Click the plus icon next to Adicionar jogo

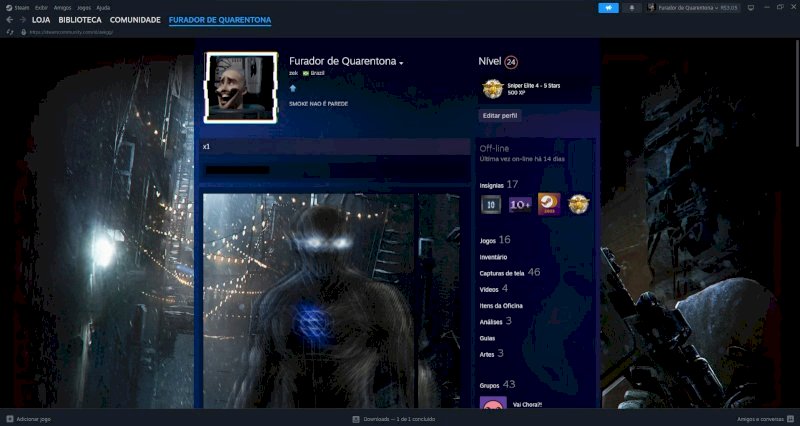pos(10,419)
